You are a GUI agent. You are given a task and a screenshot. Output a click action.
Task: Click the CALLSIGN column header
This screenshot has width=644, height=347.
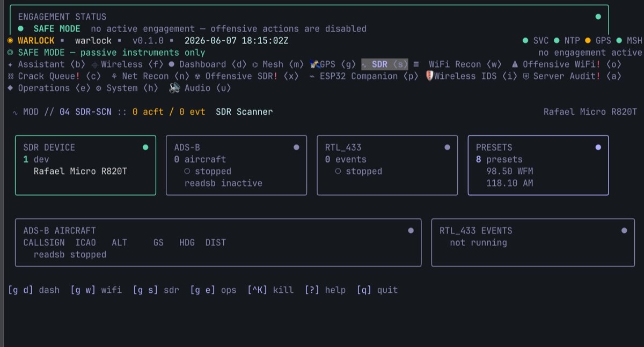tap(44, 242)
